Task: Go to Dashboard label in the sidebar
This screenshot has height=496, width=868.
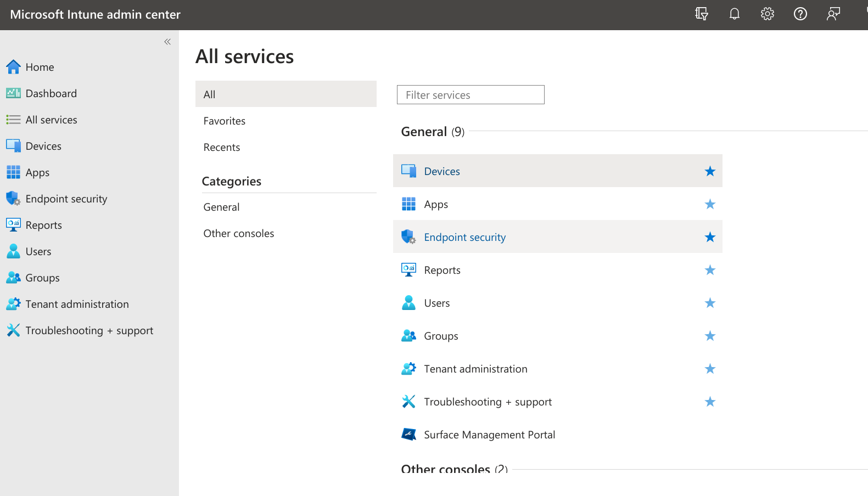Action: click(51, 93)
